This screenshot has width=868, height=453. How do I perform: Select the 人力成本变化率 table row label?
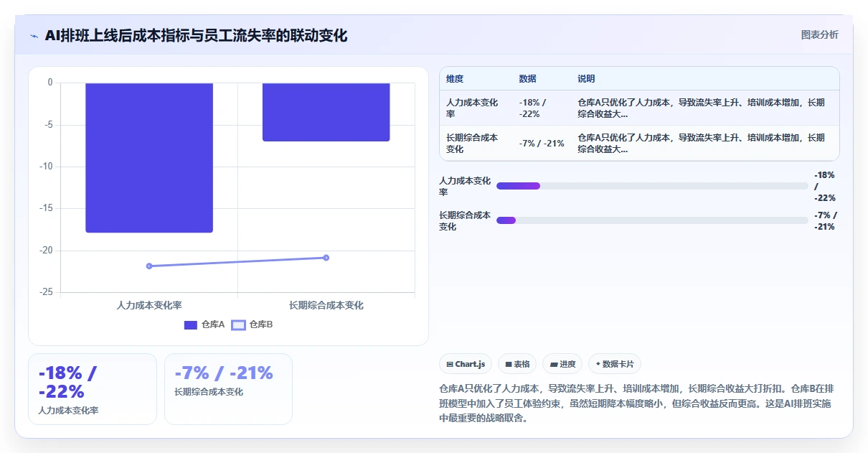click(x=472, y=108)
